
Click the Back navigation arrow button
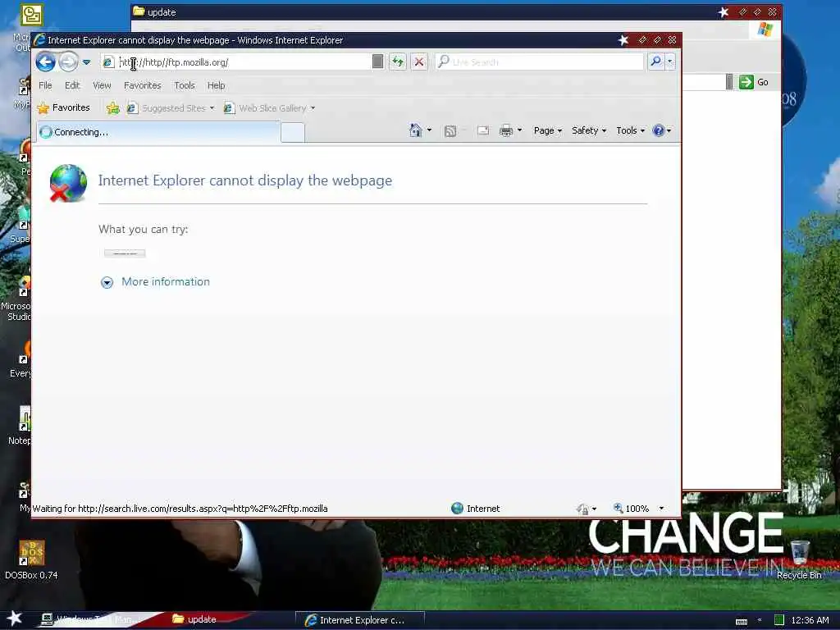(46, 62)
